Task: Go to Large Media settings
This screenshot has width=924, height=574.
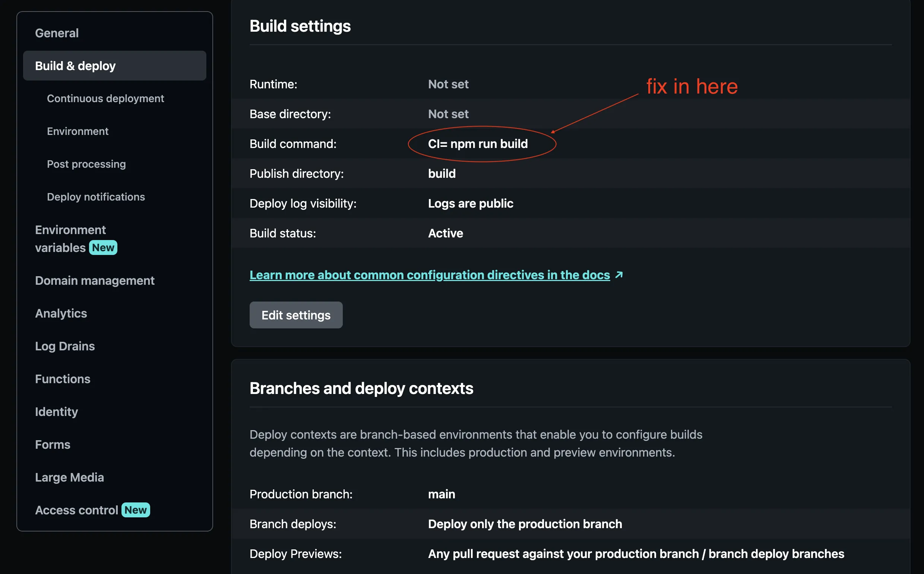Action: point(69,477)
